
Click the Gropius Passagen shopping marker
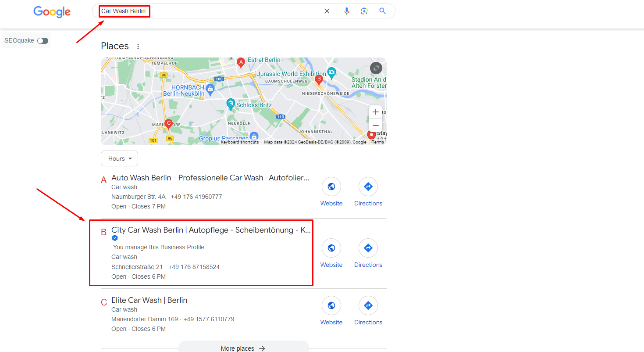pos(254,136)
